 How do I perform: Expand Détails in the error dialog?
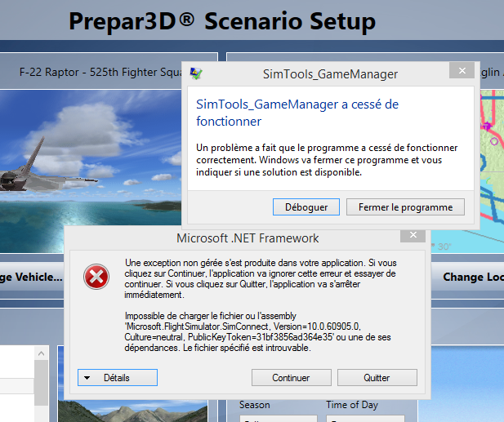tap(118, 377)
